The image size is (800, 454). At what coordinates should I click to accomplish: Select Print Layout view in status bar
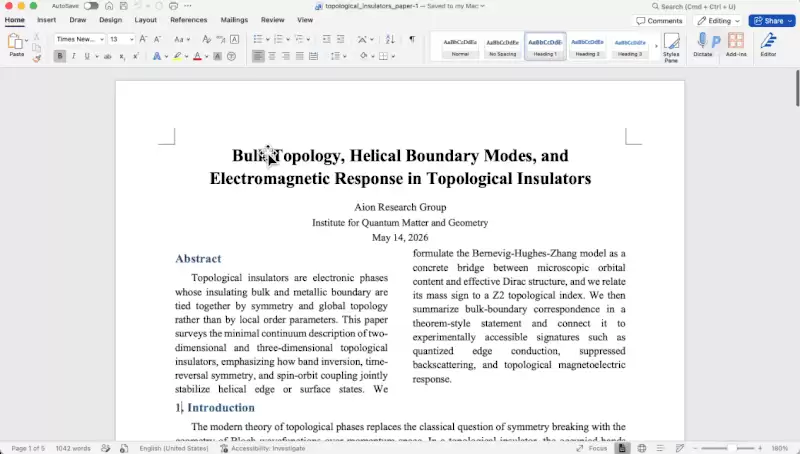pyautogui.click(x=622, y=448)
